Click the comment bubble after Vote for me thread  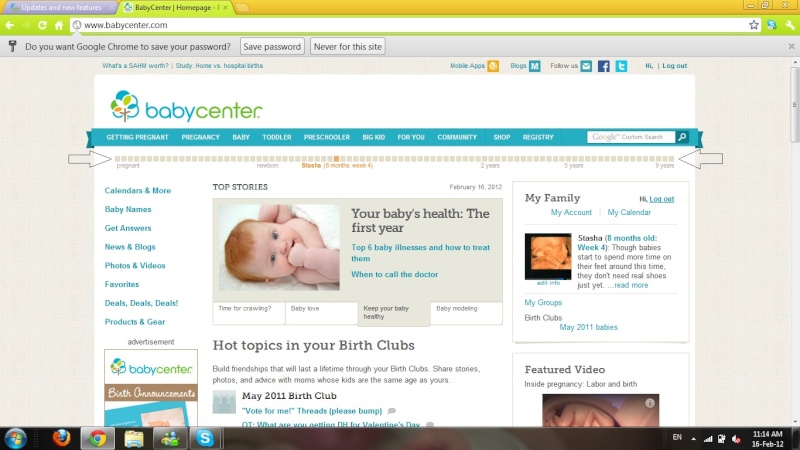click(391, 411)
